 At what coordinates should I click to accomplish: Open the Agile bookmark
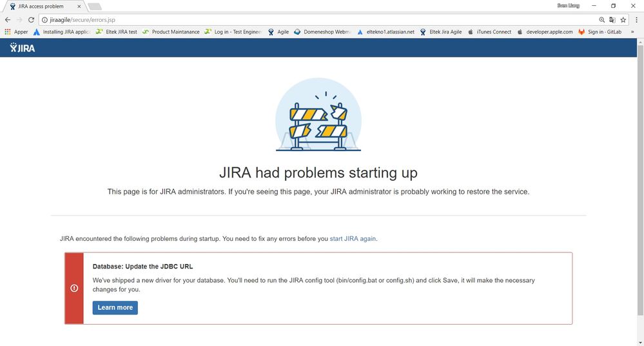[x=278, y=32]
